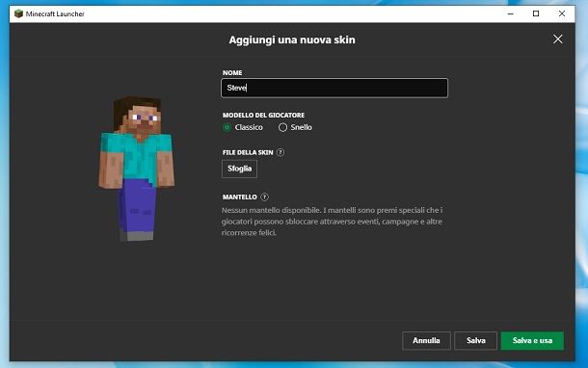Open help icon next to Mantello

click(264, 197)
